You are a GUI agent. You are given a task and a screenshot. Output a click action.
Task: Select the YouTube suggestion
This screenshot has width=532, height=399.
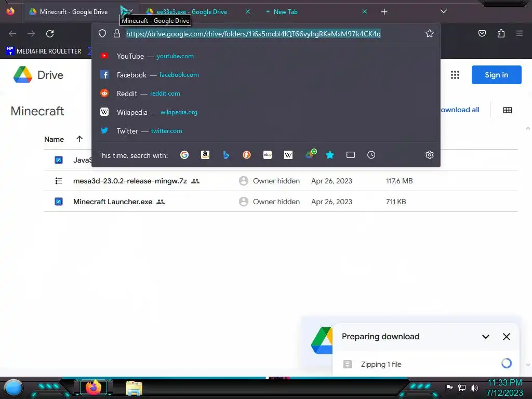(265, 56)
